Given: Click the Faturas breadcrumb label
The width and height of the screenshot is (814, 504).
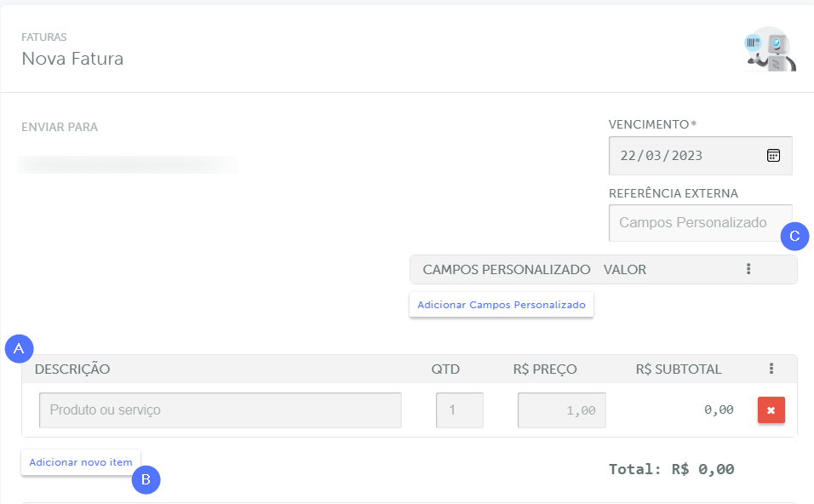Looking at the screenshot, I should [44, 37].
